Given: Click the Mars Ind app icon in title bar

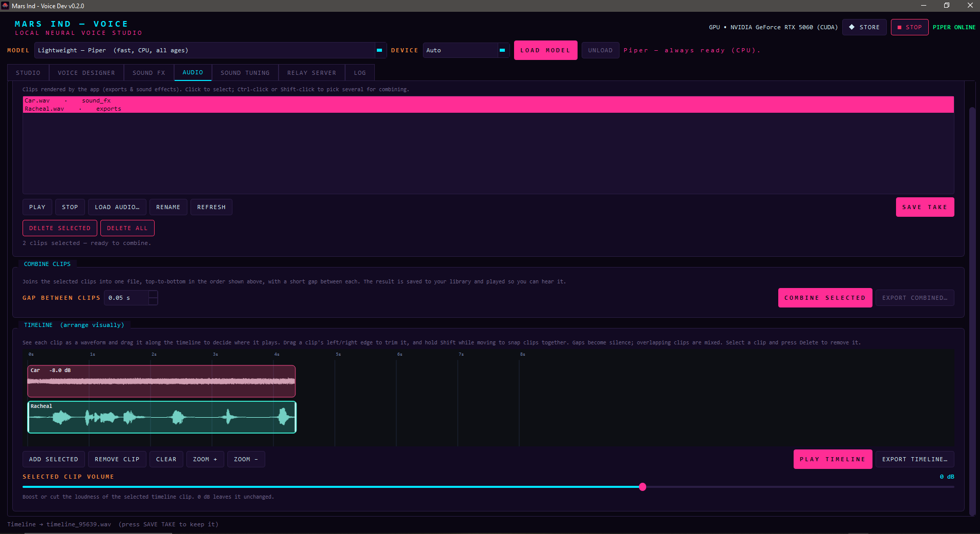Looking at the screenshot, I should pyautogui.click(x=5, y=6).
